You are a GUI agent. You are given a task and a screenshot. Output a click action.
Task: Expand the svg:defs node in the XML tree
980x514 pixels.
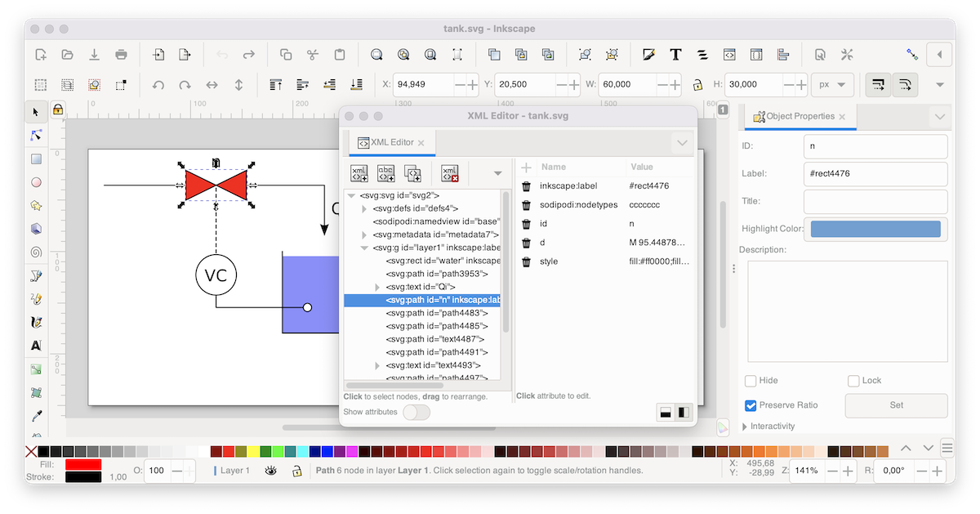[363, 208]
